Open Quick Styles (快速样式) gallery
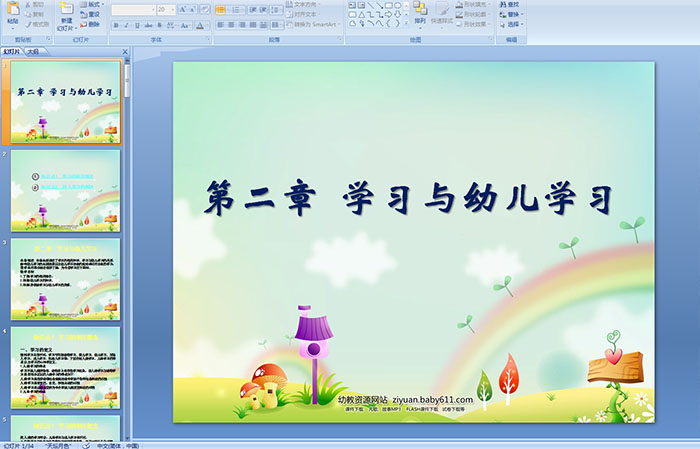Image resolution: width=700 pixels, height=449 pixels. (x=442, y=13)
